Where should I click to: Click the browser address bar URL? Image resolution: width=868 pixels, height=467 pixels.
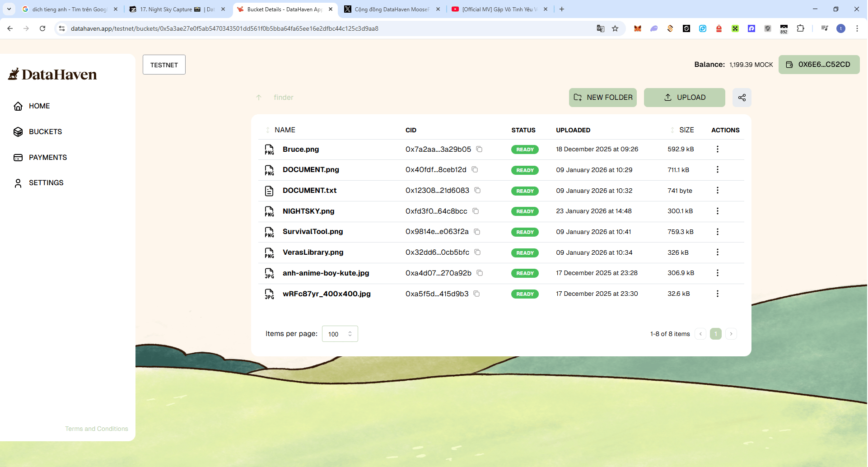(x=224, y=28)
